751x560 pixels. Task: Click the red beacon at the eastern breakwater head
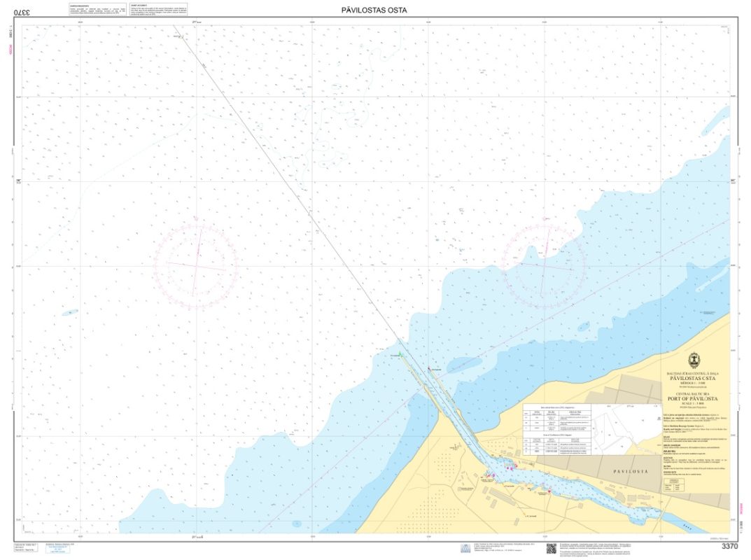[428, 367]
